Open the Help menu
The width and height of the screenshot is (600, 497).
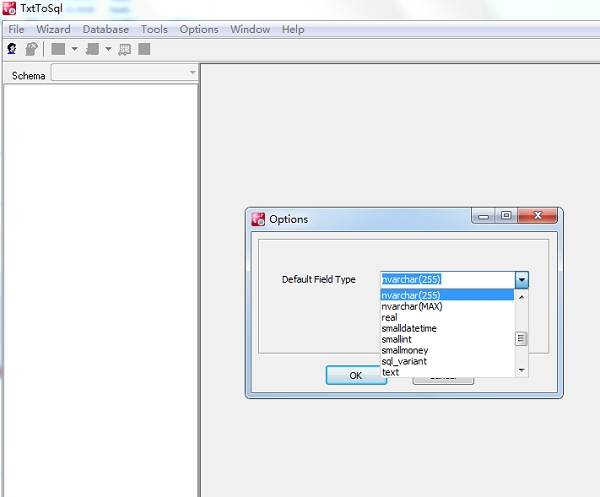tap(293, 29)
